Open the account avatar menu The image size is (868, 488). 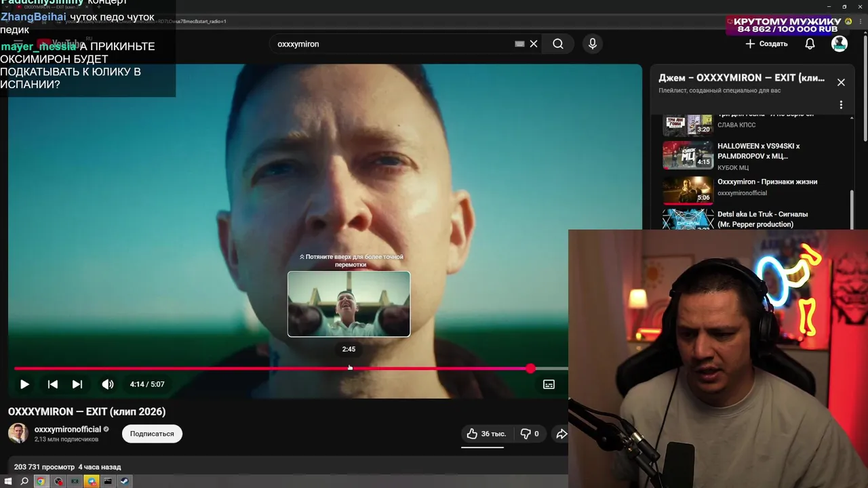pos(840,44)
